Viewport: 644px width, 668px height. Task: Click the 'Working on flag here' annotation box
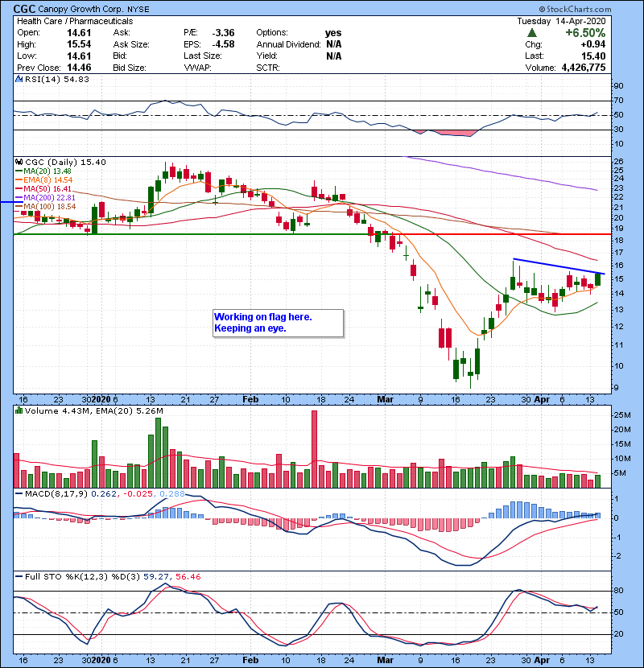click(x=278, y=323)
